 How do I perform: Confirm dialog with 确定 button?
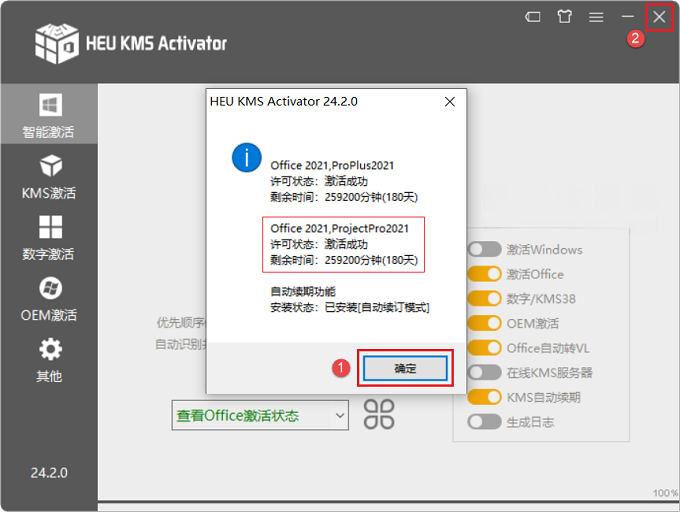(x=405, y=368)
